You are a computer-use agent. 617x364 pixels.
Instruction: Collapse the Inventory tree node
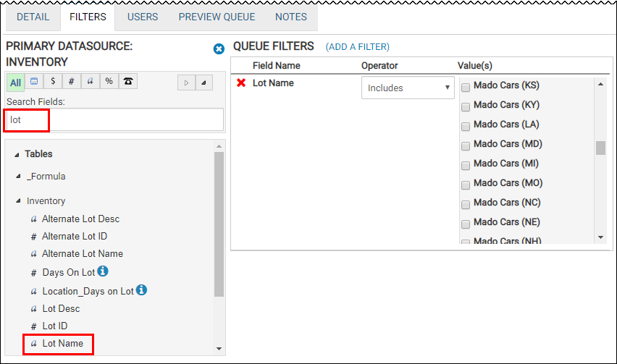click(18, 201)
